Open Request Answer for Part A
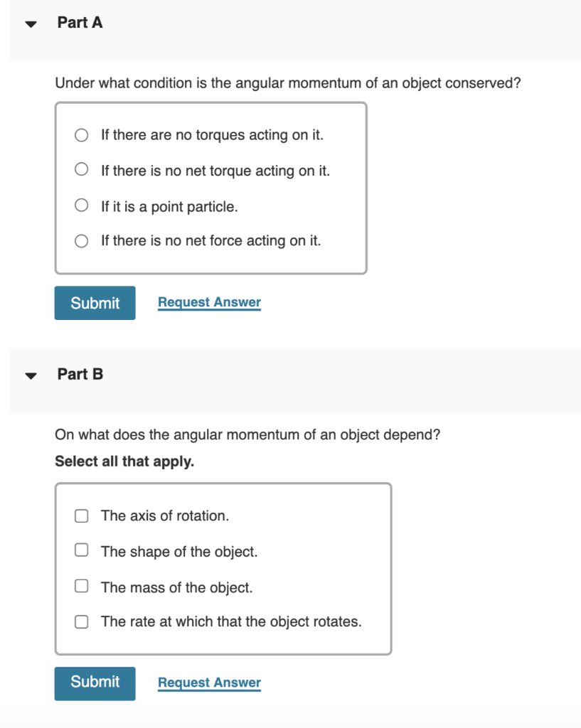This screenshot has width=581, height=728. point(208,302)
